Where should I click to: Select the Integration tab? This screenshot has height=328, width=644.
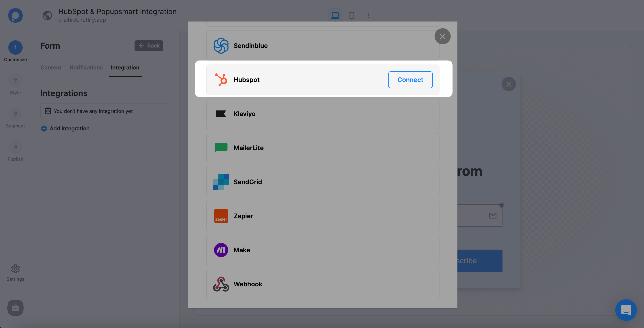(x=125, y=67)
